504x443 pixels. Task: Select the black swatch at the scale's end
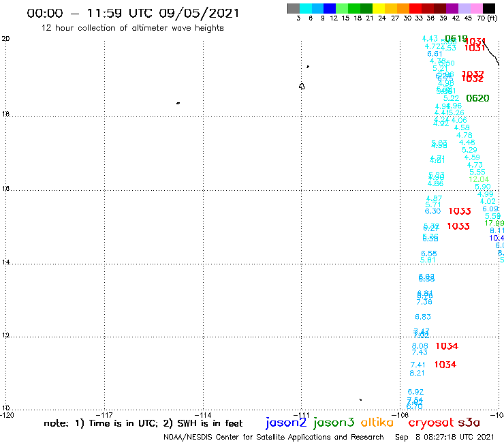488,8
